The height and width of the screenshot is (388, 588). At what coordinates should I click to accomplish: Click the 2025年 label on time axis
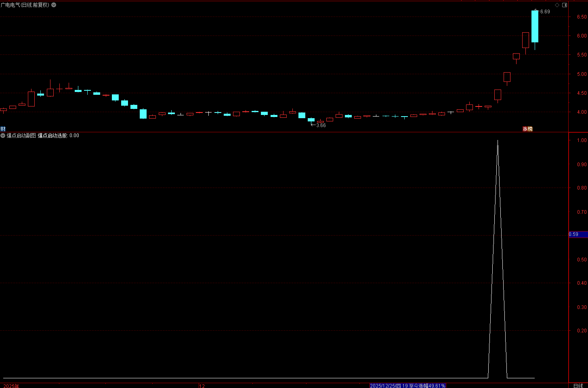pyautogui.click(x=11, y=386)
